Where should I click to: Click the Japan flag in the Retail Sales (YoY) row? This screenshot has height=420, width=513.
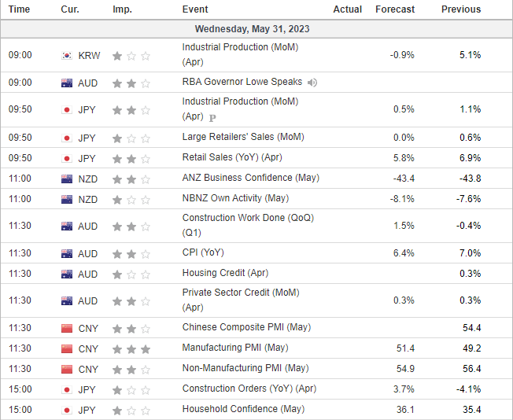[x=67, y=159]
